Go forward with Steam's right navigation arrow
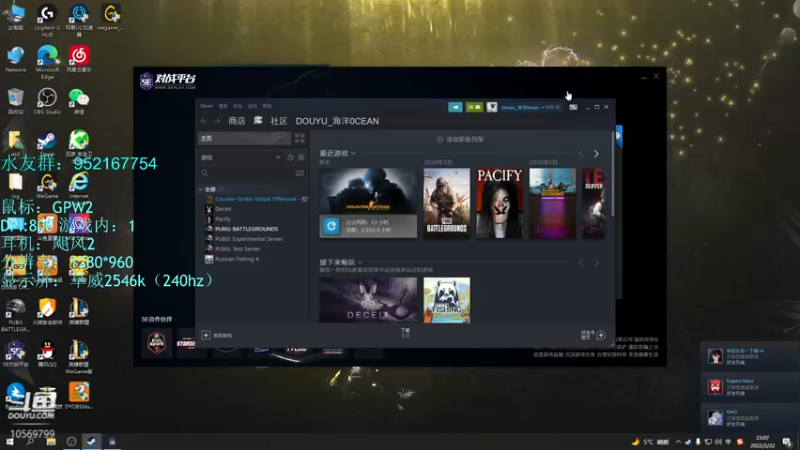 click(217, 121)
